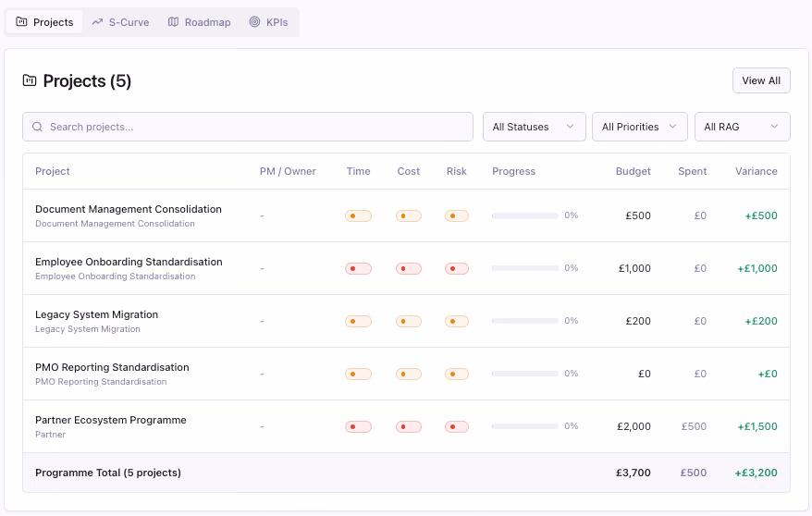Click Risk RAG indicator for PMO Reporting Standardisation
This screenshot has width=812, height=516.
tap(457, 374)
